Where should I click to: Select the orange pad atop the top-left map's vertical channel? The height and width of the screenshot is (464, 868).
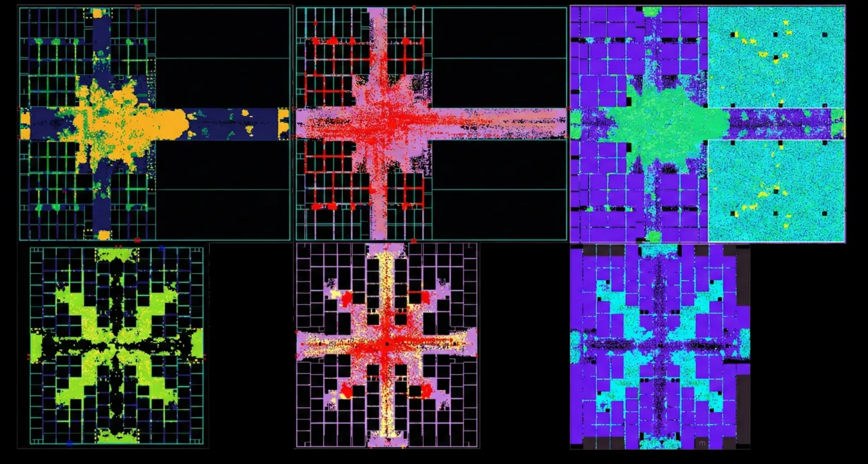tap(98, 13)
